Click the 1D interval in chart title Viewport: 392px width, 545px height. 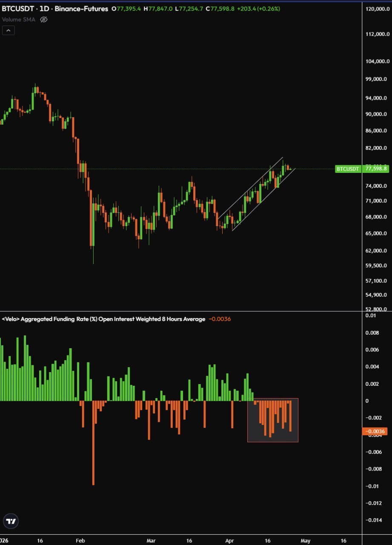[x=46, y=9]
